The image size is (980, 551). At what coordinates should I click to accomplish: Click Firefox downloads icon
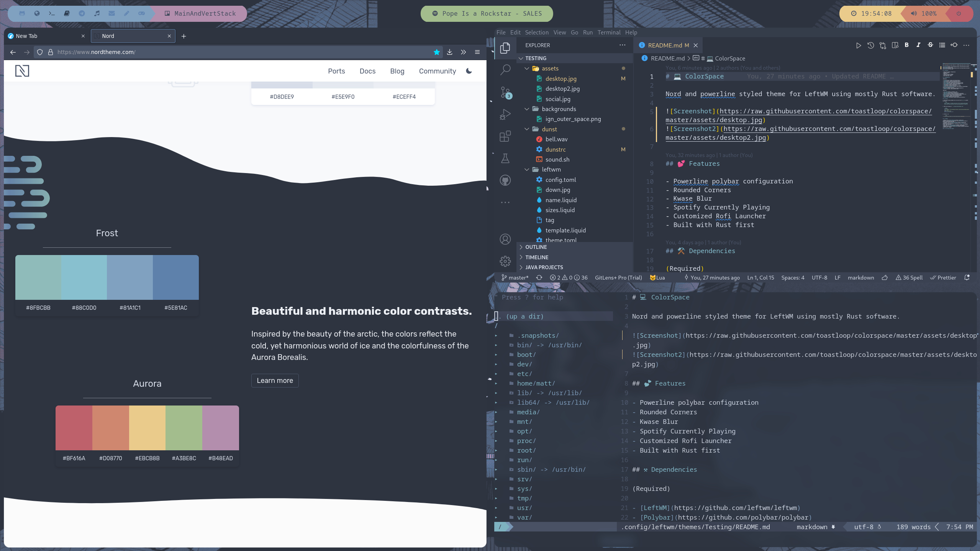point(450,52)
